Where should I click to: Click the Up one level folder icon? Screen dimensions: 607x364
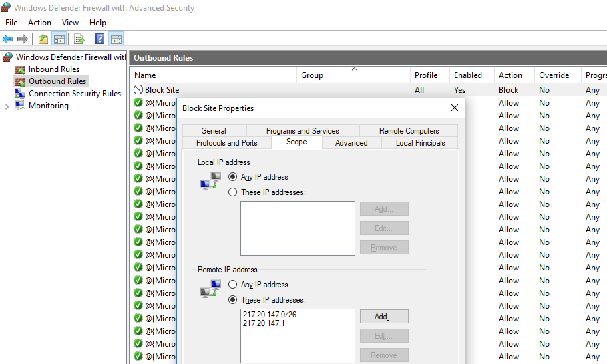point(43,39)
